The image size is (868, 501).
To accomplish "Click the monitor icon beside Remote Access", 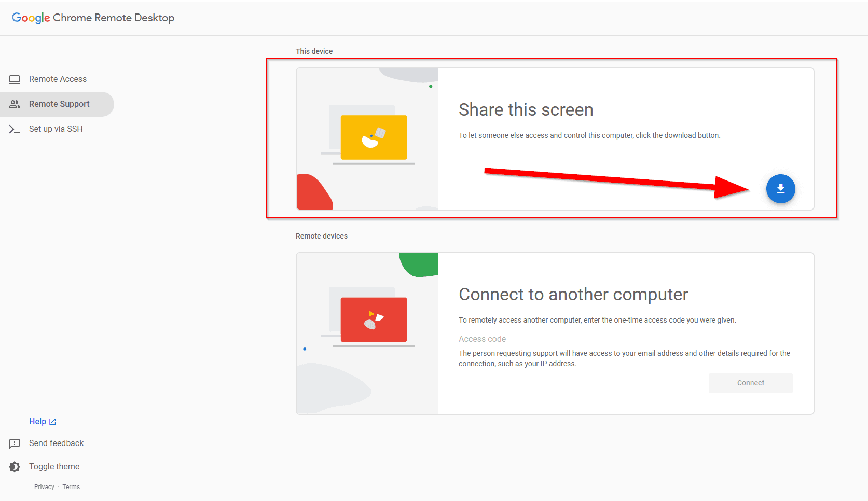I will coord(15,79).
